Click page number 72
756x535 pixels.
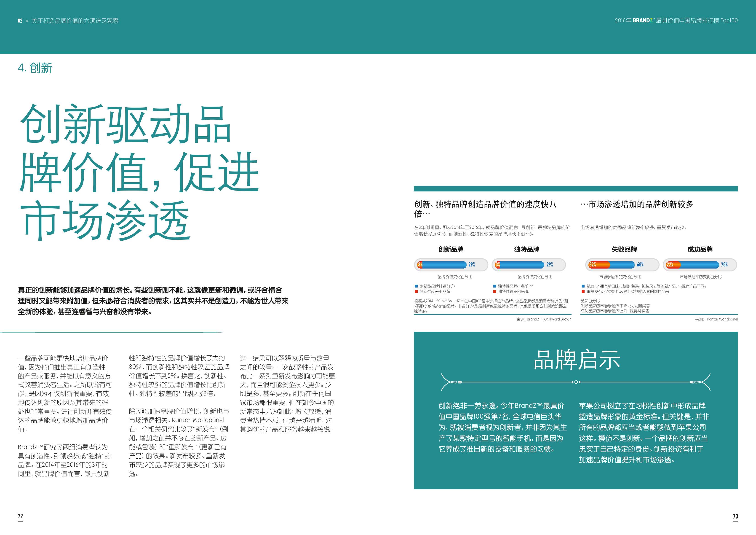pyautogui.click(x=20, y=516)
